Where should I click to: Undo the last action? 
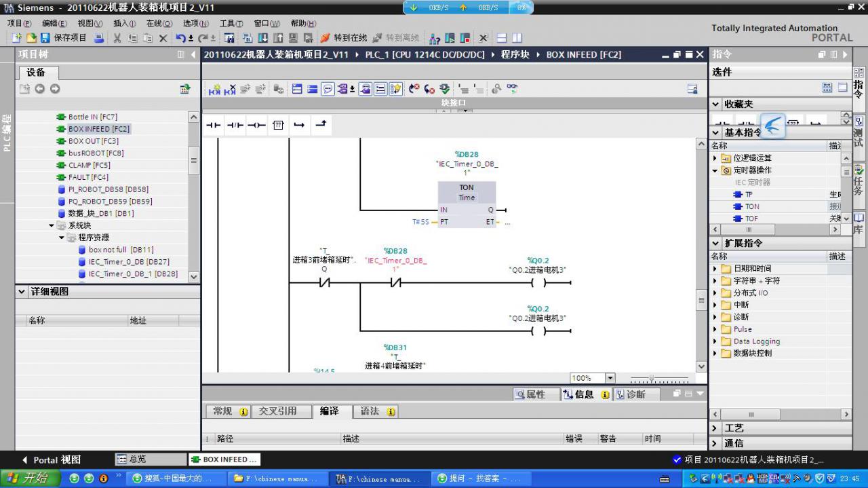pyautogui.click(x=180, y=38)
